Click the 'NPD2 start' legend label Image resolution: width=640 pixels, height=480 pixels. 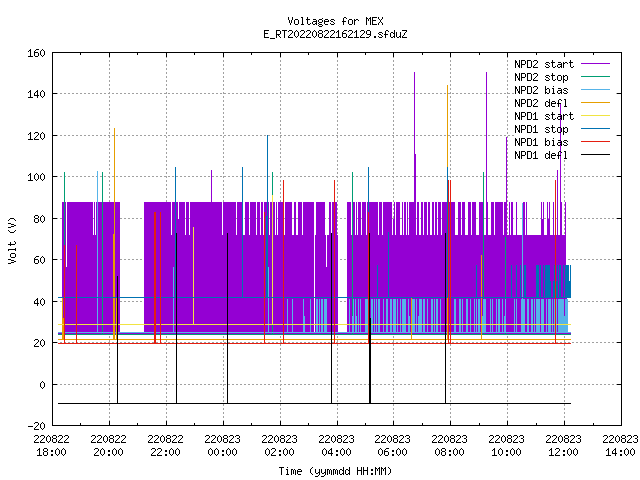click(x=544, y=64)
